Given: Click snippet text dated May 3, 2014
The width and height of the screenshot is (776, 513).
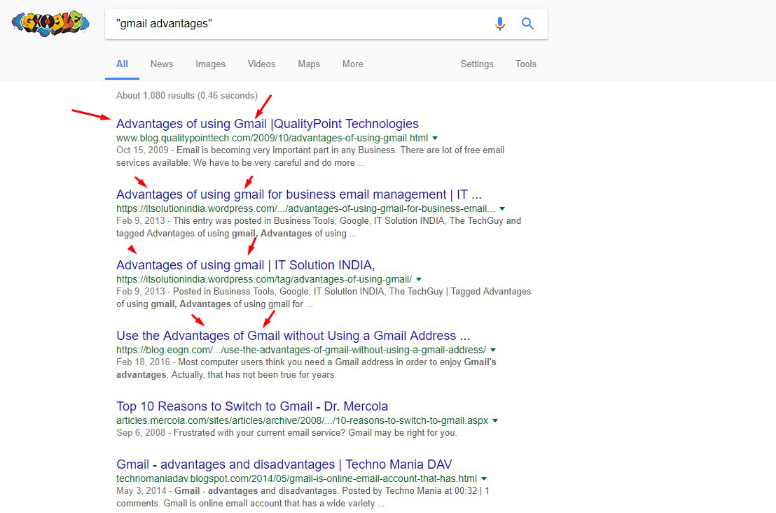Looking at the screenshot, I should tap(302, 497).
